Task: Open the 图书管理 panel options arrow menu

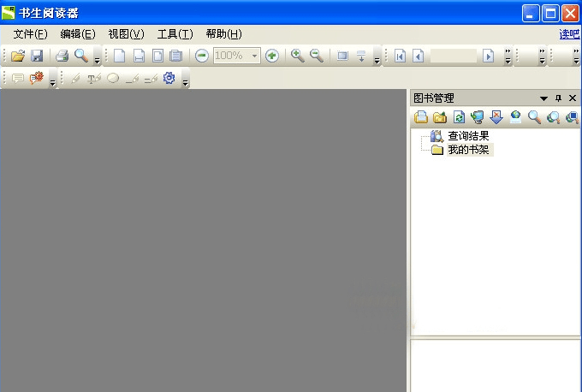Action: (x=543, y=98)
